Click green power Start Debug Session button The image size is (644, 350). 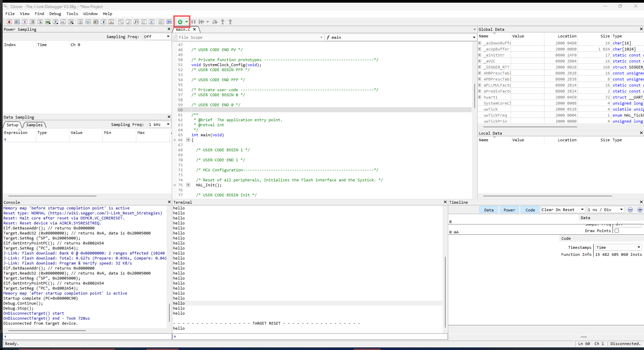pyautogui.click(x=180, y=22)
